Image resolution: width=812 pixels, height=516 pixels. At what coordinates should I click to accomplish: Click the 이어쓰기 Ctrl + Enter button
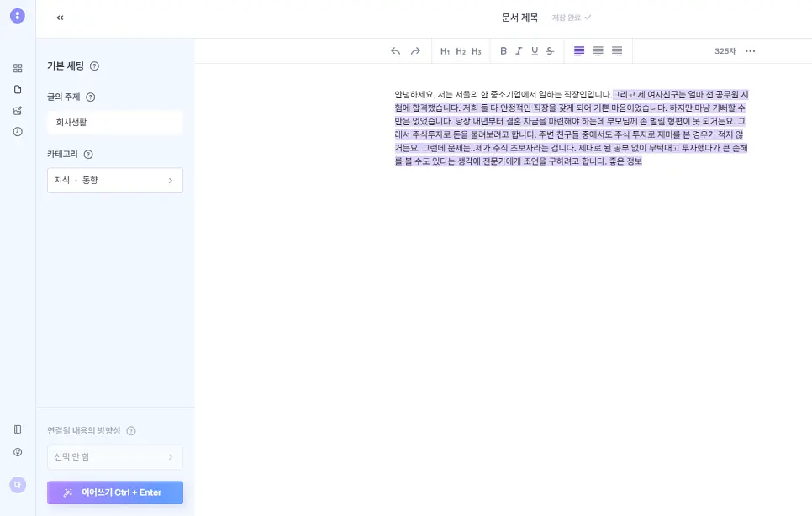[x=115, y=492]
